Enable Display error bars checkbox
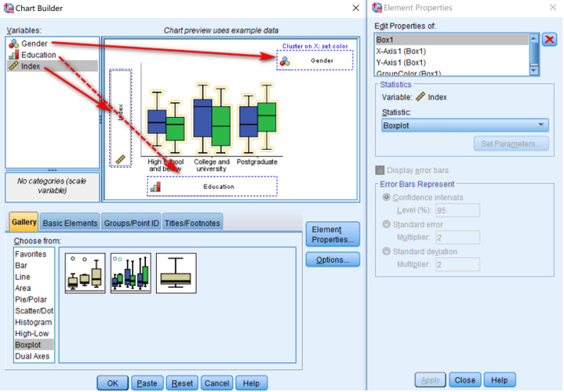564x392 pixels. (x=380, y=170)
